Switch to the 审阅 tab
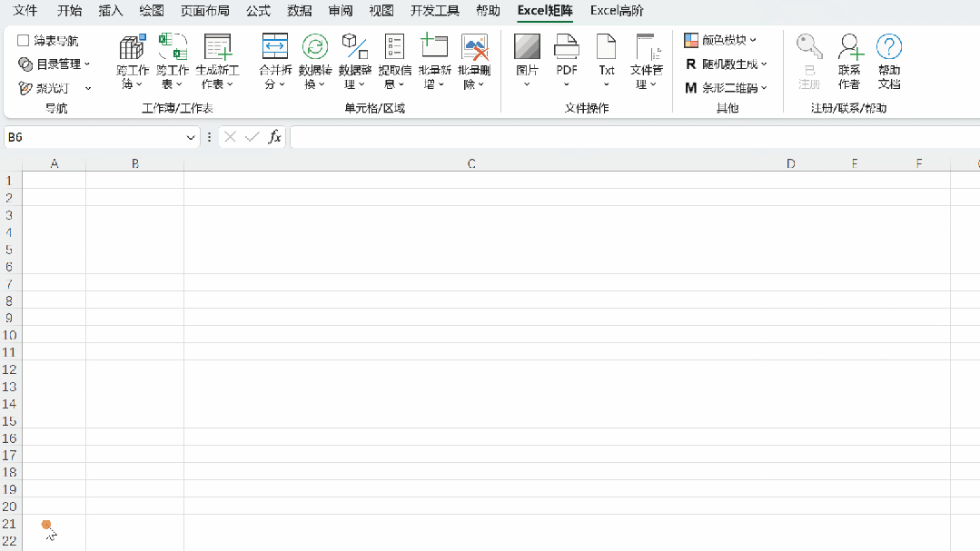This screenshot has height=551, width=980. (x=341, y=11)
